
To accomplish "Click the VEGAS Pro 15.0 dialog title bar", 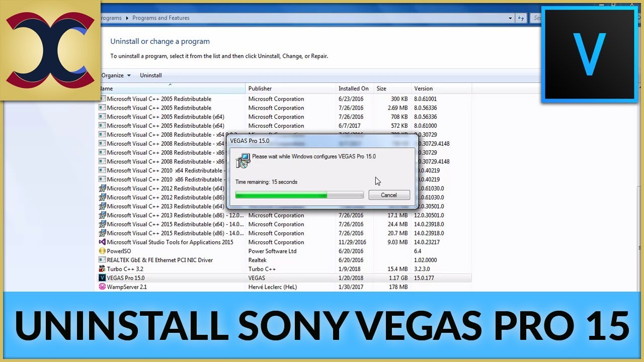I will (x=322, y=141).
